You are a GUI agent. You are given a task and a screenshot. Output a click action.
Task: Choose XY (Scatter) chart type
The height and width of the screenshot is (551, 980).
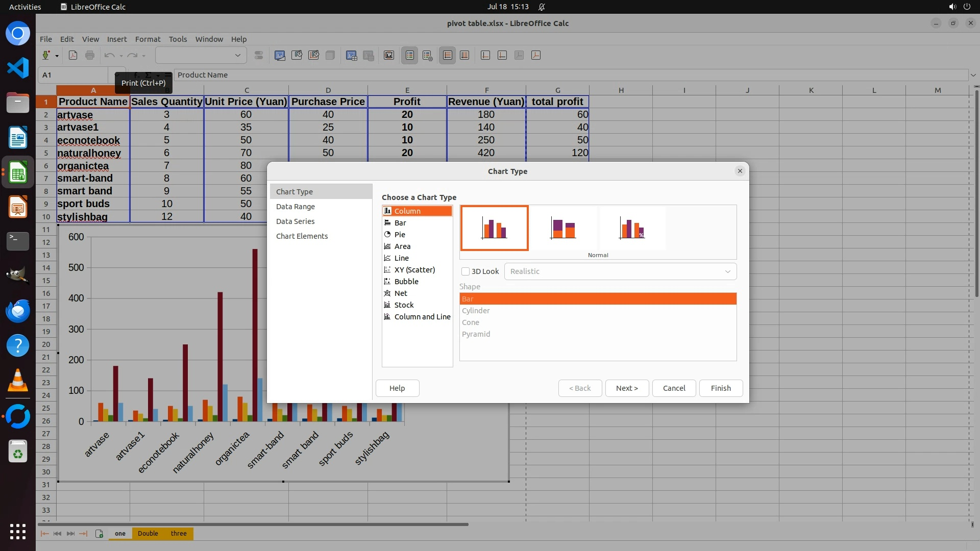click(x=414, y=270)
